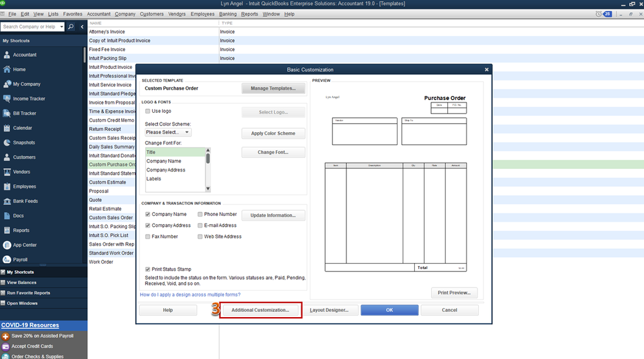The width and height of the screenshot is (644, 359).
Task: Enable the Web Site Address checkbox
Action: pos(200,237)
